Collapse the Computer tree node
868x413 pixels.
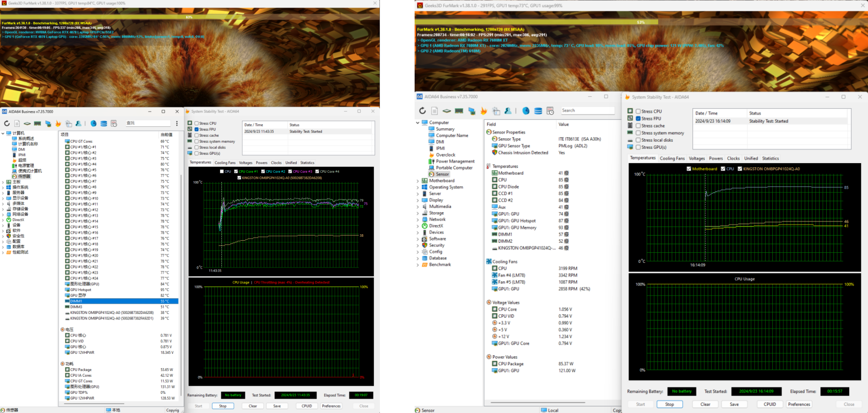[418, 123]
